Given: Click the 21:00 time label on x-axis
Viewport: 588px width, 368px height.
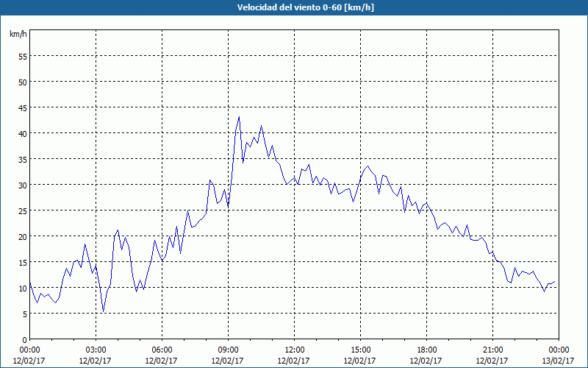Looking at the screenshot, I should pyautogui.click(x=492, y=350).
